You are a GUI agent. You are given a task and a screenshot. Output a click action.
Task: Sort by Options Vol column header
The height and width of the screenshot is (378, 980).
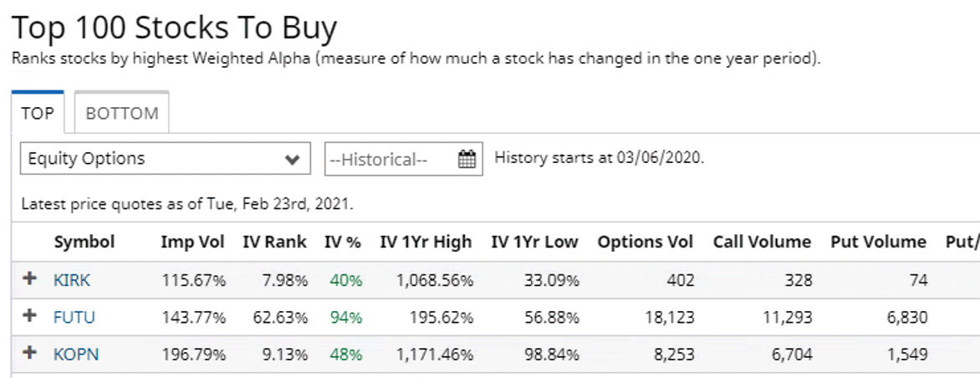coord(646,243)
